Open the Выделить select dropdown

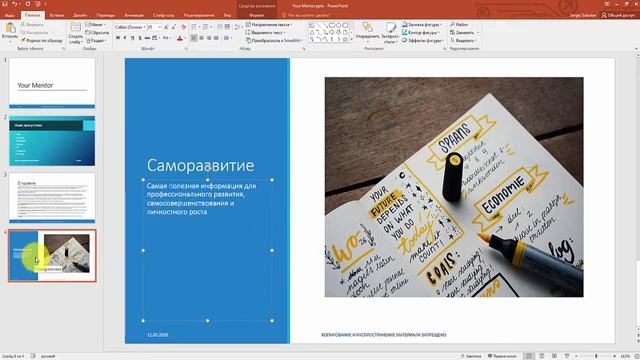click(x=463, y=40)
